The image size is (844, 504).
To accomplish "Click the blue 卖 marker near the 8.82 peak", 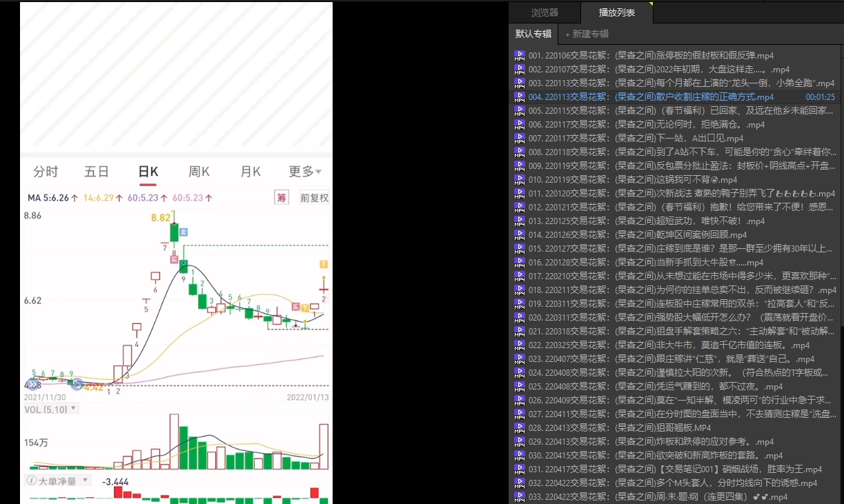I will click(184, 232).
